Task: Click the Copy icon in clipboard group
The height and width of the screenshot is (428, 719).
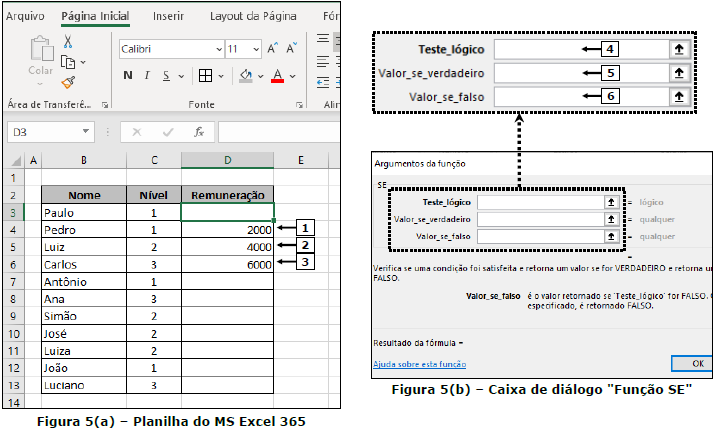Action: [68, 62]
